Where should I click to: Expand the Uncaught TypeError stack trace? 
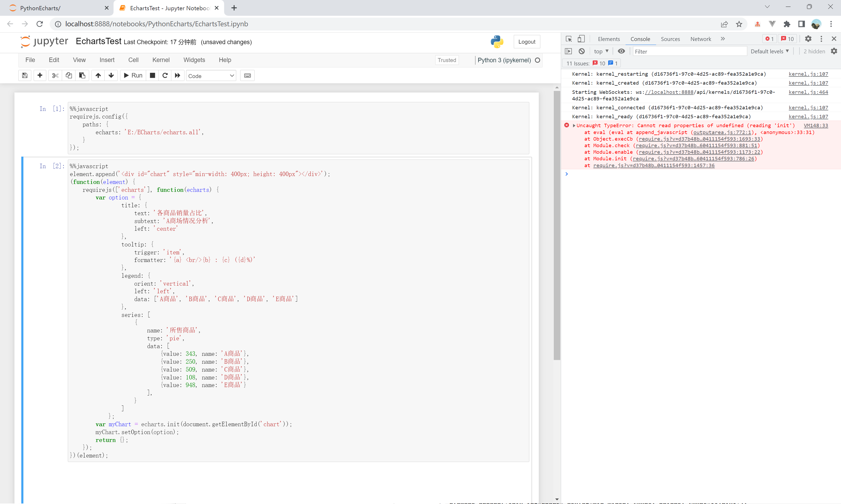pyautogui.click(x=574, y=126)
